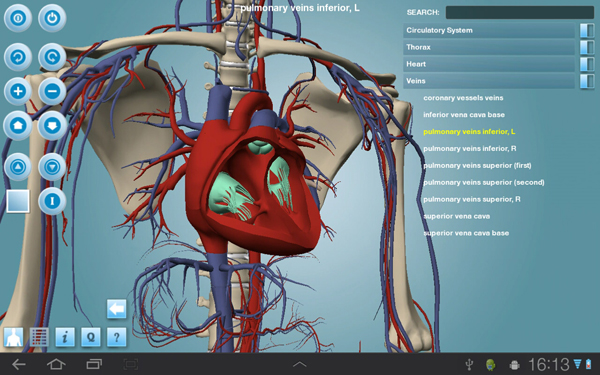
Task: Tap the round button with a circled I
Action: (x=18, y=18)
